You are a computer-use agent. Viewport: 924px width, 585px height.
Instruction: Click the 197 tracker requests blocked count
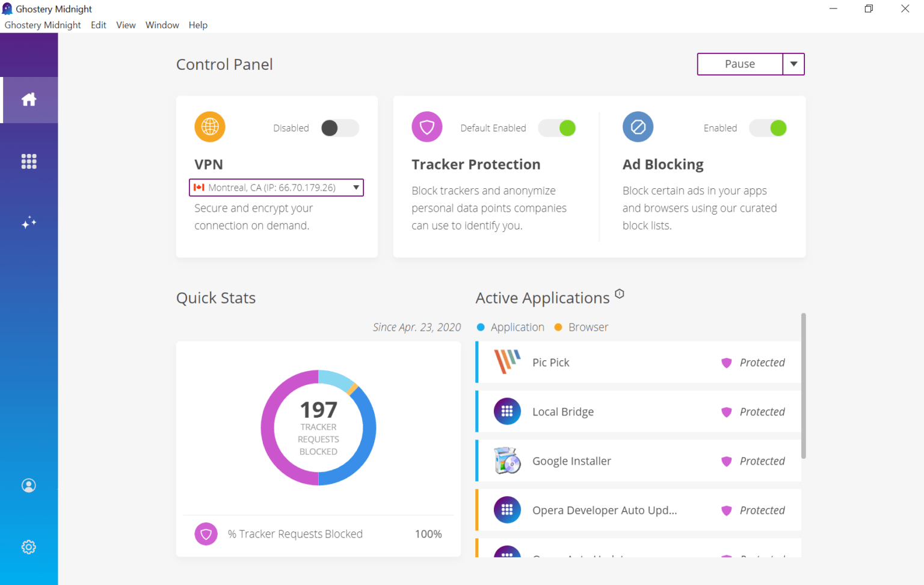click(x=319, y=410)
